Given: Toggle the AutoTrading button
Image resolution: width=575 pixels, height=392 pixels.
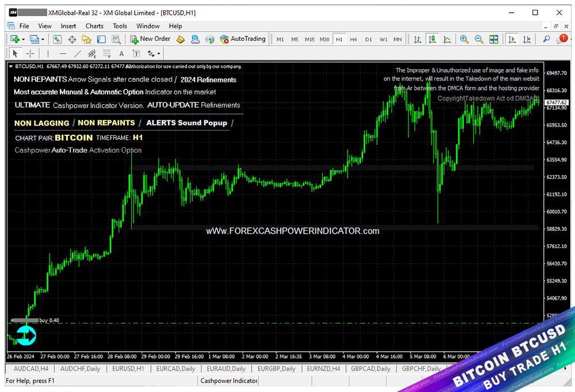Looking at the screenshot, I should pos(243,39).
